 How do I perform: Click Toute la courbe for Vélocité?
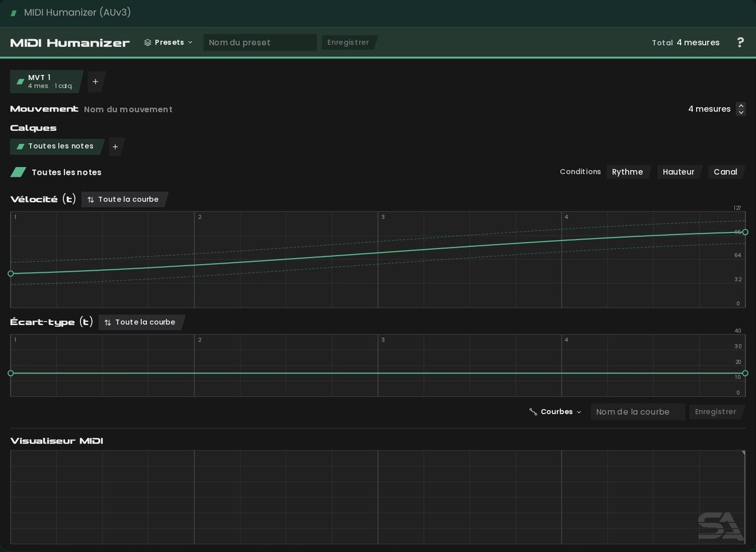click(124, 199)
